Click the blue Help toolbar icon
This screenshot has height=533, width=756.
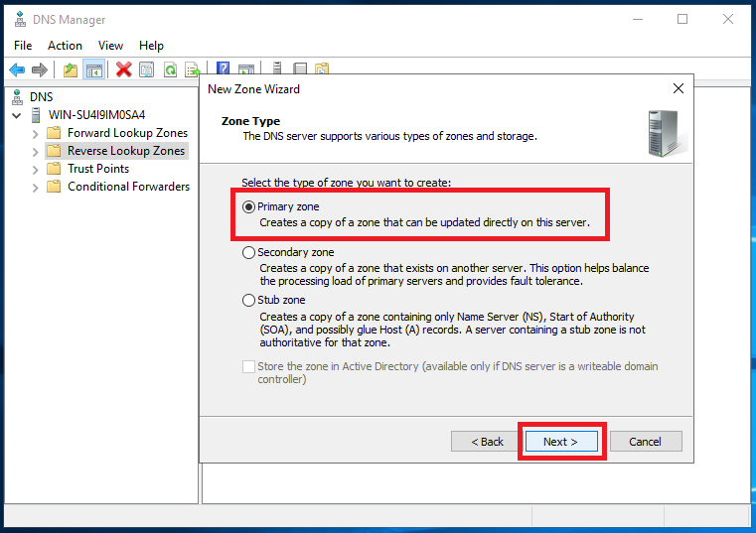pyautogui.click(x=224, y=69)
